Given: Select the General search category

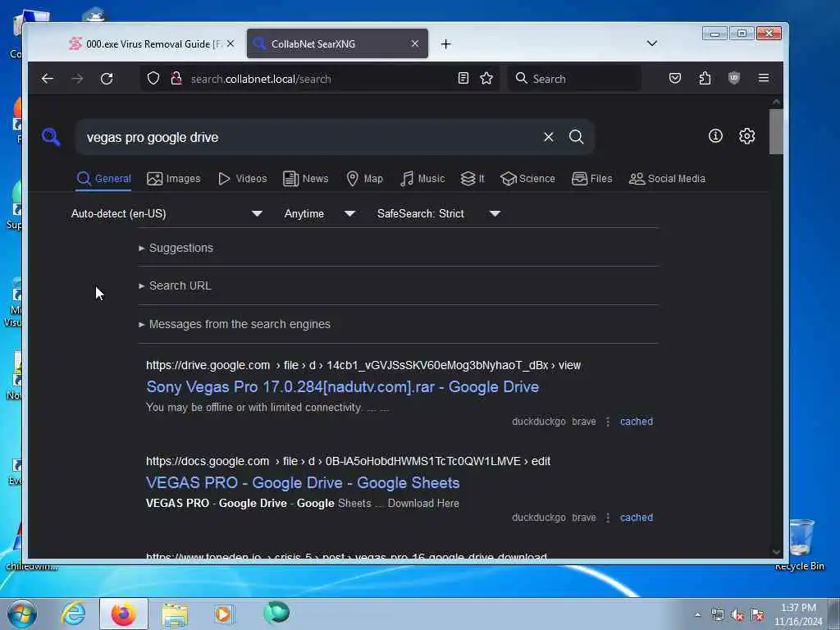Looking at the screenshot, I should (x=104, y=178).
